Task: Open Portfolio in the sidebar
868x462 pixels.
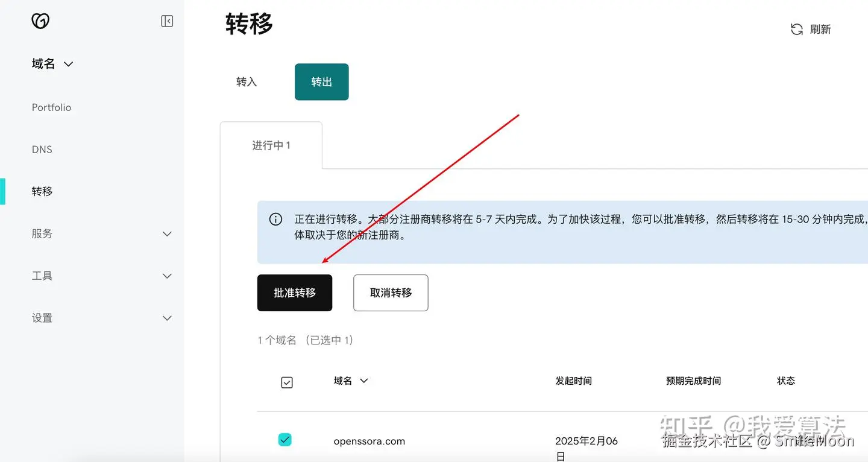Action: pos(51,107)
